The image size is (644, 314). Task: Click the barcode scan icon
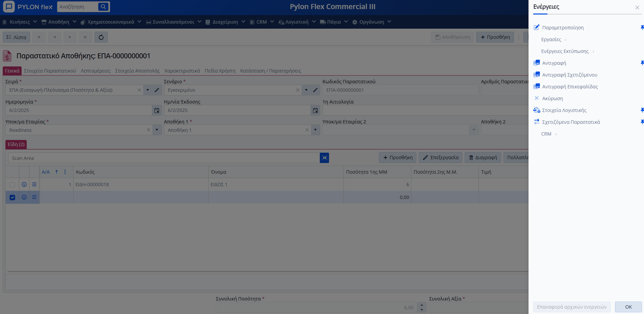[324, 158]
